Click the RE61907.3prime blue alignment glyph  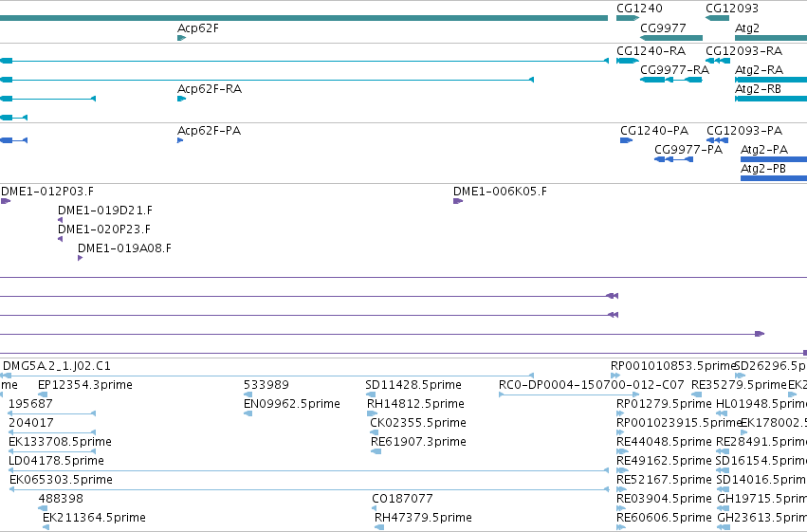click(x=376, y=451)
